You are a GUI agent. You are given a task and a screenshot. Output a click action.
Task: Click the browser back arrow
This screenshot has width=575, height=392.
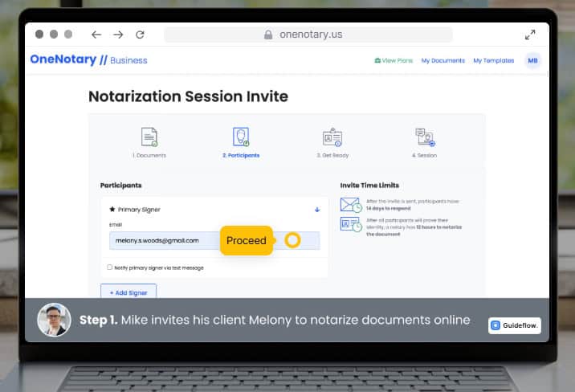[x=96, y=35]
